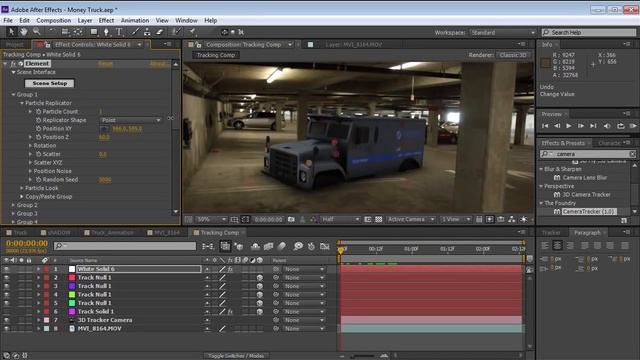Jump to first frame in Preview
This screenshot has width=640, height=360.
tap(545, 126)
